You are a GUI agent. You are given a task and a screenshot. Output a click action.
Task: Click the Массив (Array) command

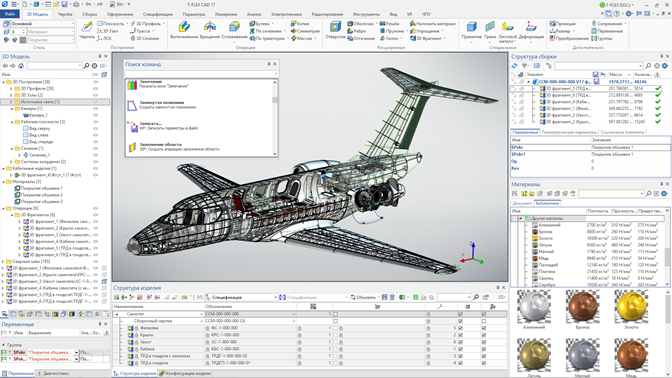(x=301, y=38)
